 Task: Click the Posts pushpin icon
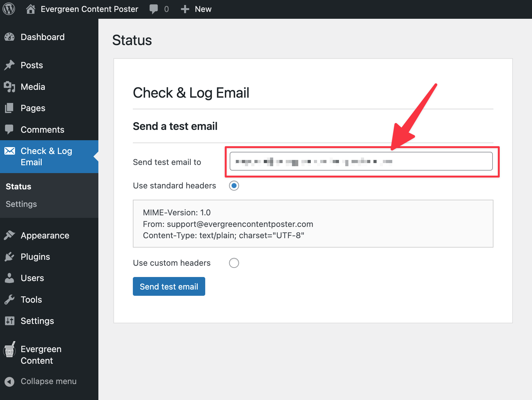coord(9,65)
